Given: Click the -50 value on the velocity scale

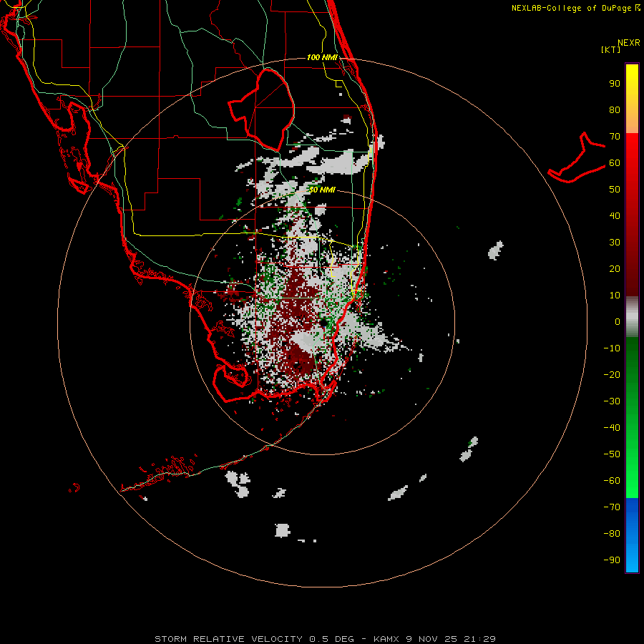Looking at the screenshot, I should [x=612, y=454].
